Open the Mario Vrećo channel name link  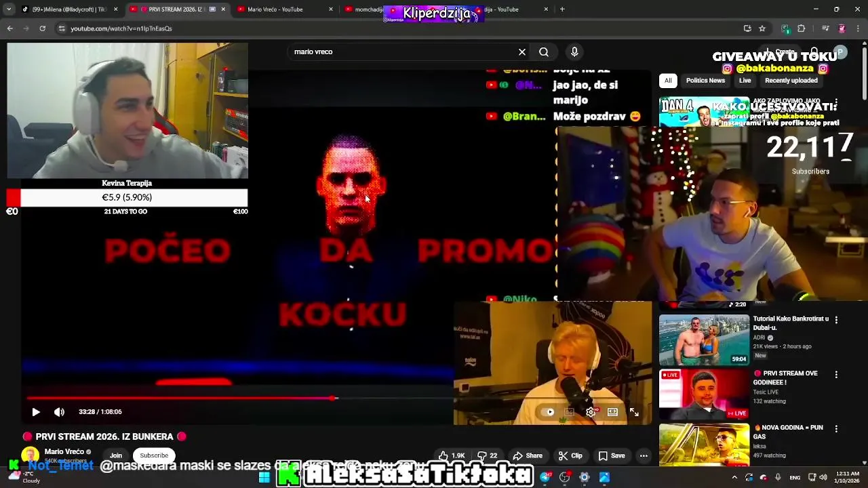64,451
